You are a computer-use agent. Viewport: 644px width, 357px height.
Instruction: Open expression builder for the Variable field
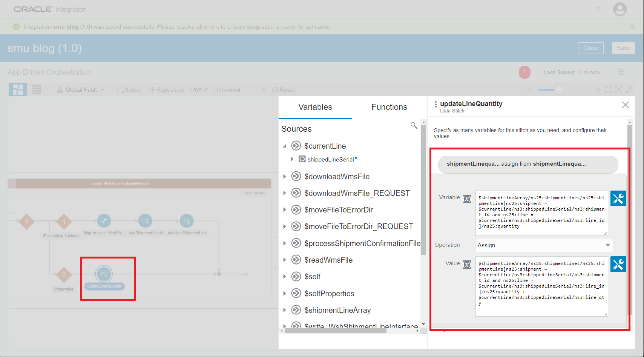point(618,199)
